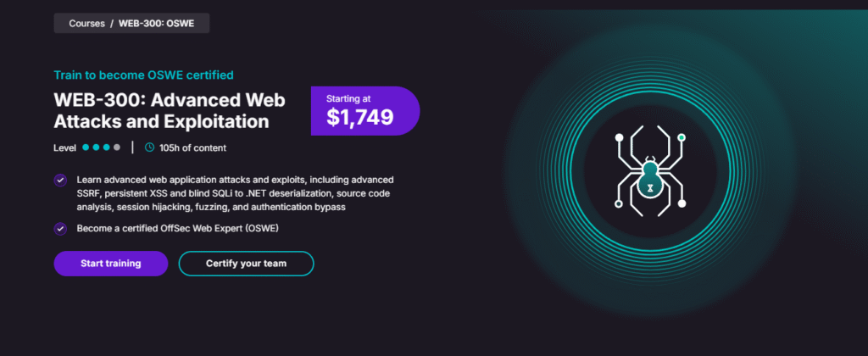Click the checkmark icon beside 'Learn advanced' bullet
Screen dimensions: 868x356
coord(60,180)
